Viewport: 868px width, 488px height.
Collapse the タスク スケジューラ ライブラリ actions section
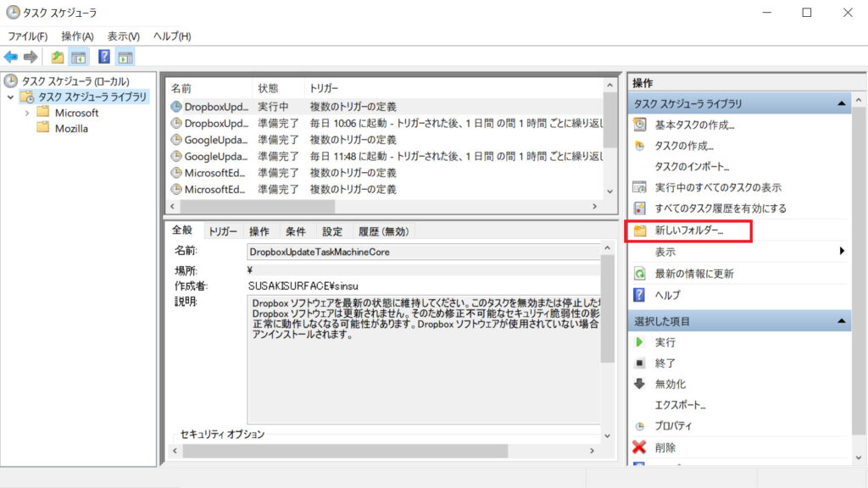[x=842, y=103]
